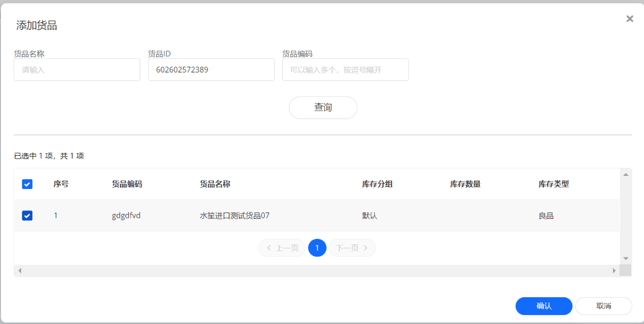Click the 查询 search button
This screenshot has width=644, height=324.
click(x=323, y=108)
